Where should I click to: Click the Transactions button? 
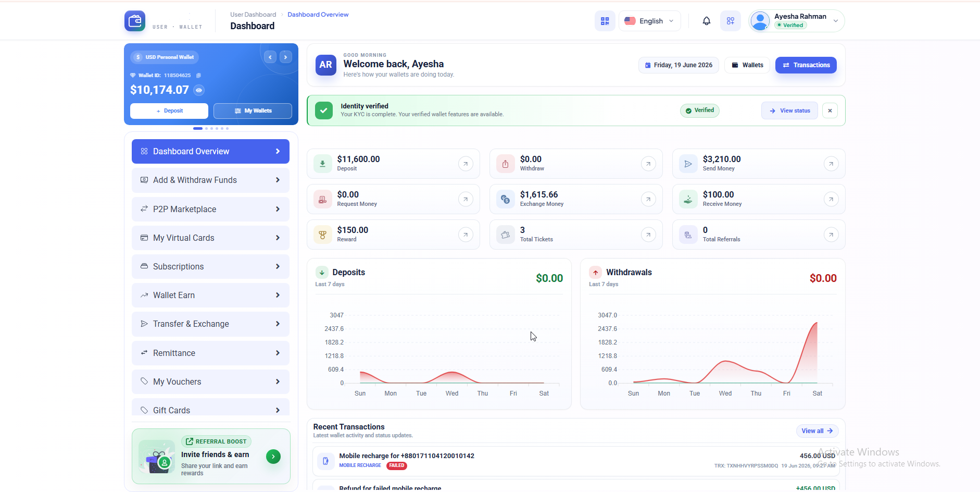806,65
